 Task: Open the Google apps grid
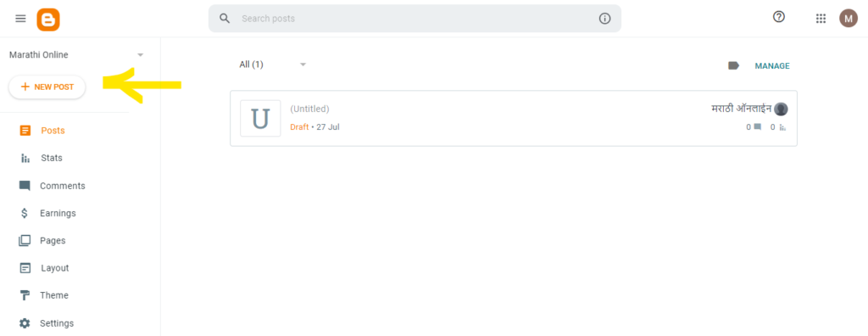821,19
